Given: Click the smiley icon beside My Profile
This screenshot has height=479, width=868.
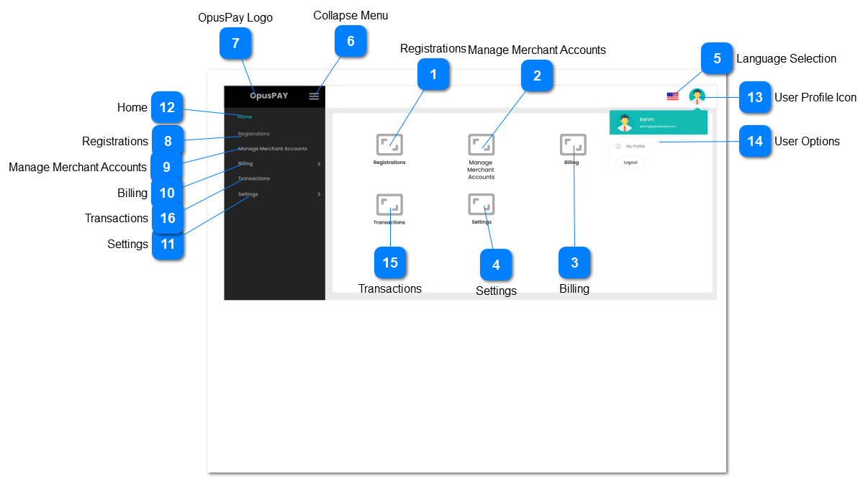Looking at the screenshot, I should click(x=618, y=146).
